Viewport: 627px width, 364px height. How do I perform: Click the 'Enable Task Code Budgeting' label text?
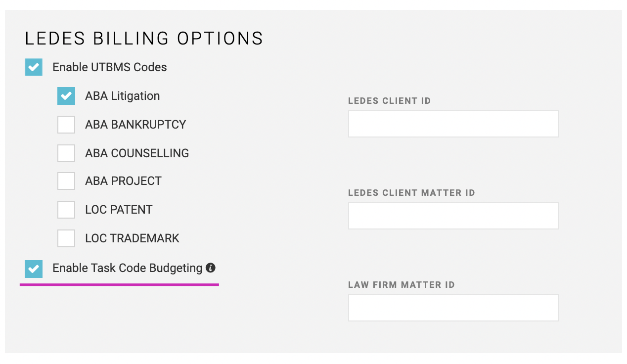(x=128, y=268)
